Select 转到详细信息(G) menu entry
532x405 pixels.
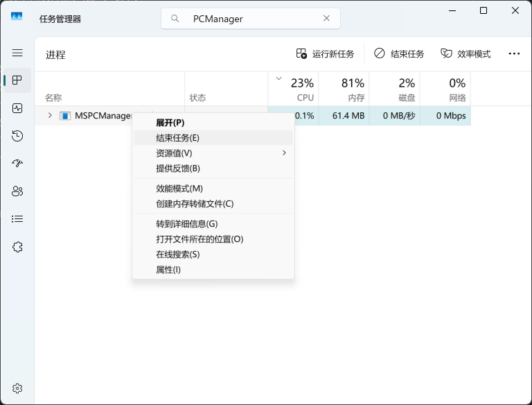[x=213, y=224]
